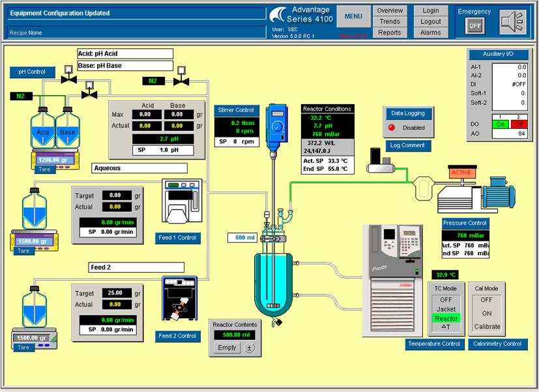
Task: Open the Trends page
Action: (x=390, y=21)
